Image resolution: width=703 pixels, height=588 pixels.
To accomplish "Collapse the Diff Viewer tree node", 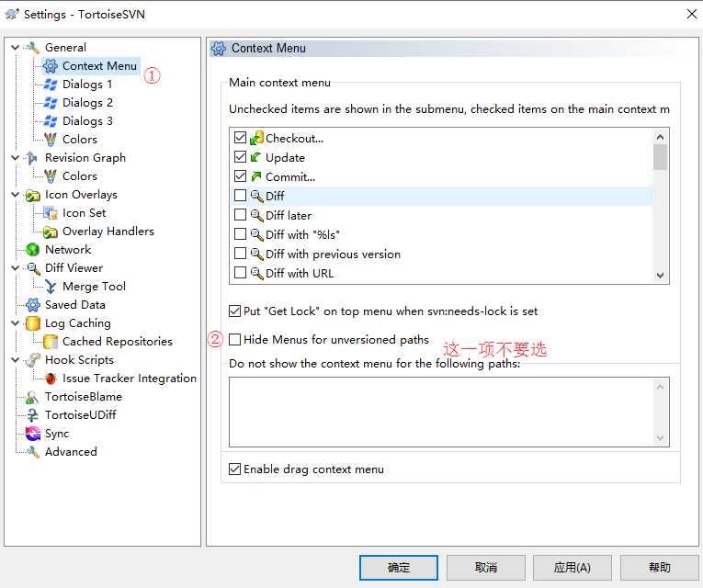I will (x=16, y=268).
